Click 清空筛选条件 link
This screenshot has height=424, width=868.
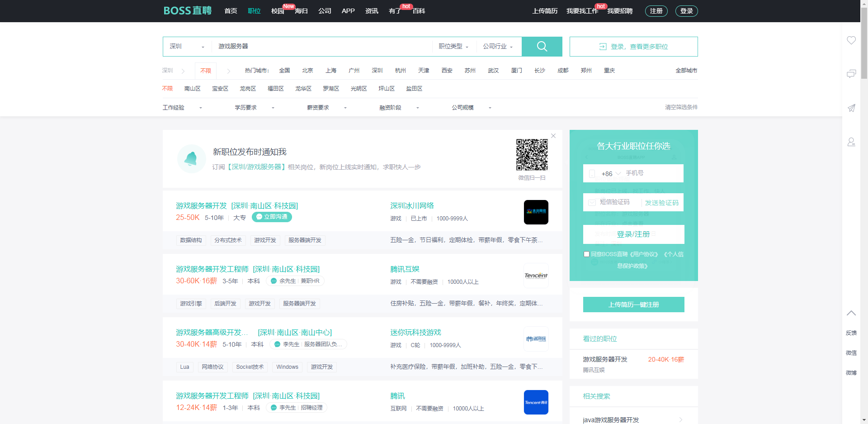681,107
